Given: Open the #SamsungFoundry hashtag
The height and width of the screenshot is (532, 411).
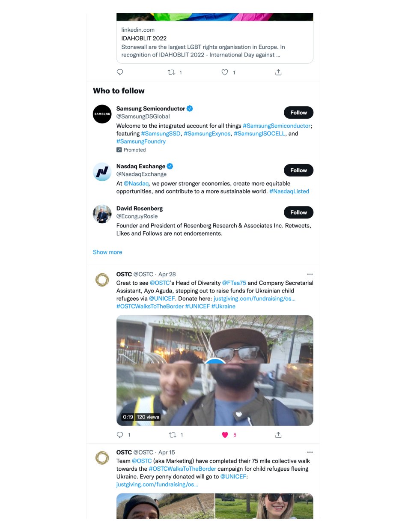Looking at the screenshot, I should tap(141, 141).
